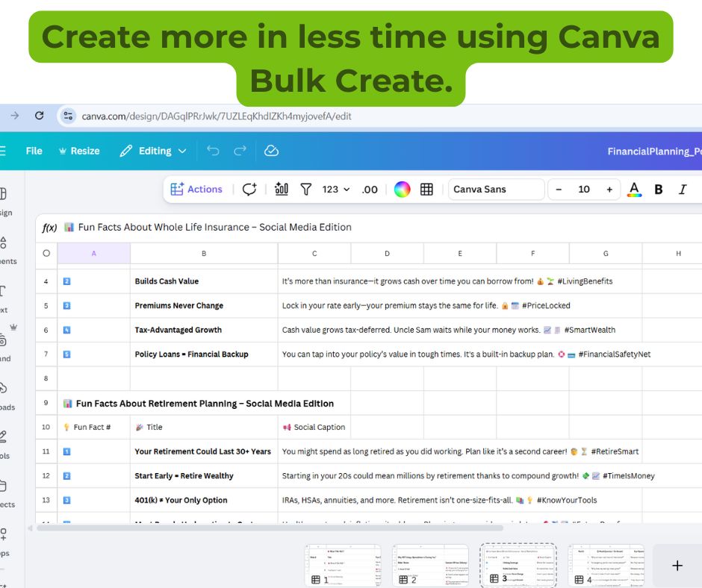702x588 pixels.
Task: Click the Canva URL address field
Action: [x=217, y=116]
